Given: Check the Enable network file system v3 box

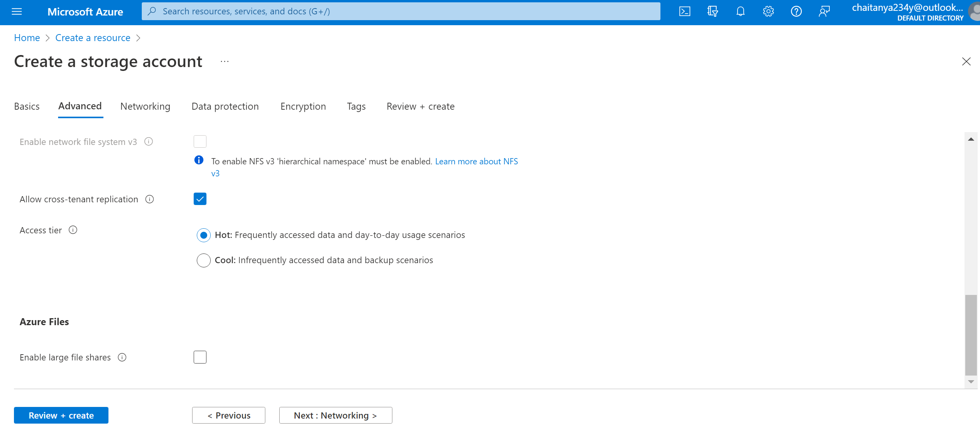Looking at the screenshot, I should 200,141.
